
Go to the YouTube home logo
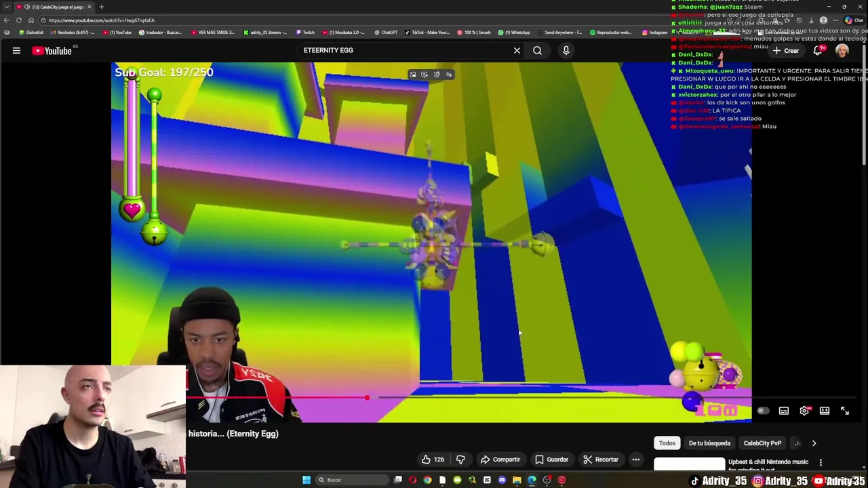pos(52,50)
